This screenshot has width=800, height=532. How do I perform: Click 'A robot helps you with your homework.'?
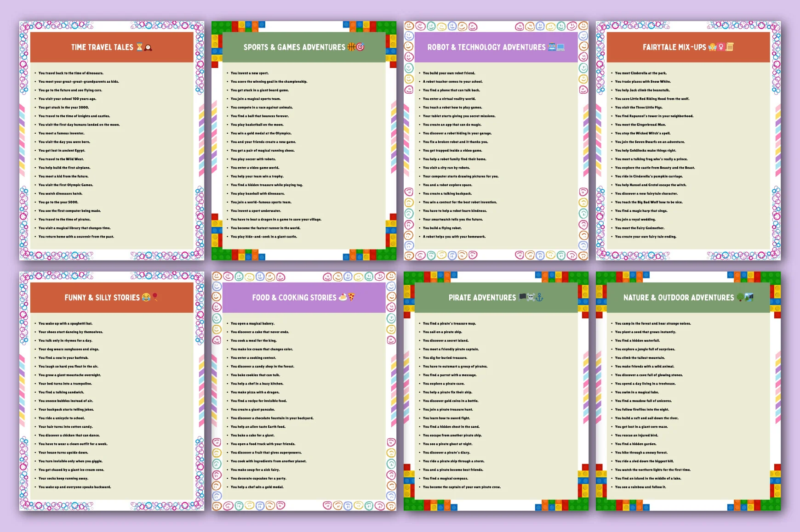tap(454, 237)
